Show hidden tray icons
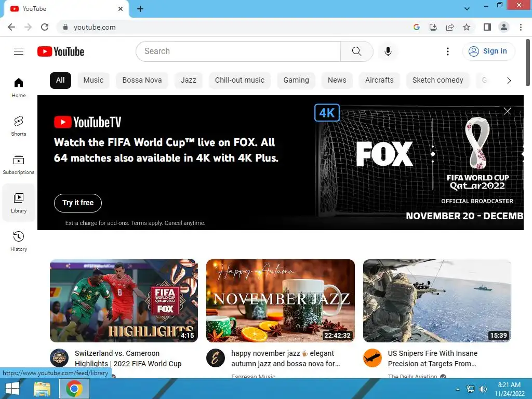The width and height of the screenshot is (532, 399). point(458,389)
